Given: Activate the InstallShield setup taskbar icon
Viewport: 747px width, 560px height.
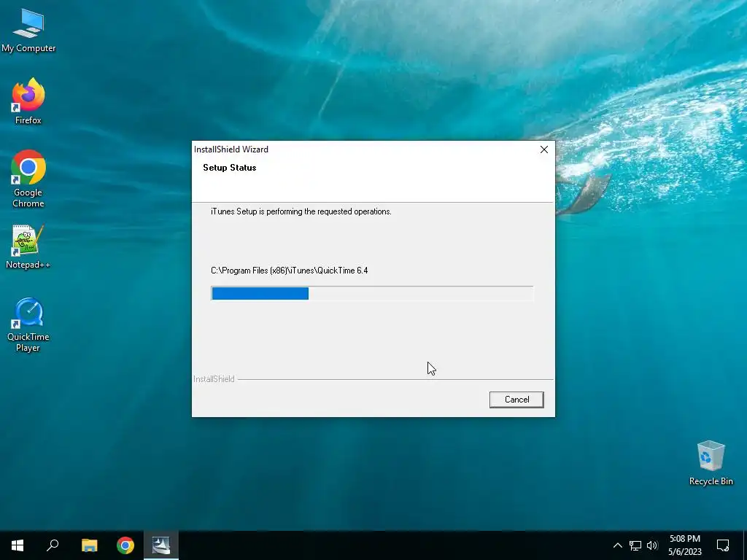Looking at the screenshot, I should click(161, 545).
